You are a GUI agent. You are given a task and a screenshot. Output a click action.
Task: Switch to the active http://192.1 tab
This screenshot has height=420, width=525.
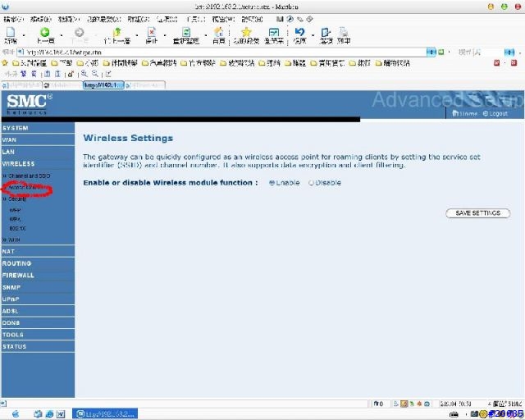(x=103, y=85)
